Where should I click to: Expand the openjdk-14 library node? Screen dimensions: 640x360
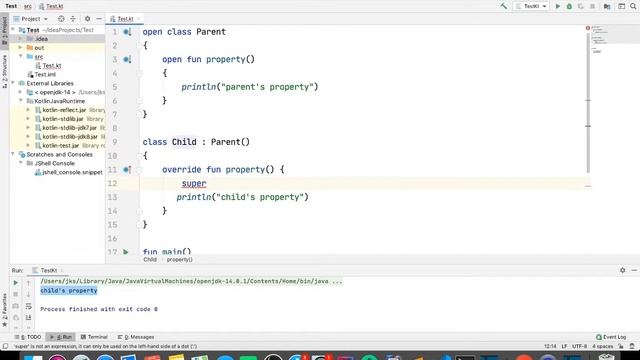20,92
